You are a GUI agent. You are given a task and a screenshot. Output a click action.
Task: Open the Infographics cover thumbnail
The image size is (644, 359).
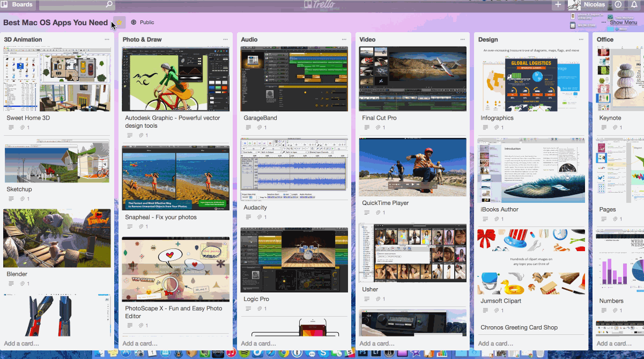point(531,78)
